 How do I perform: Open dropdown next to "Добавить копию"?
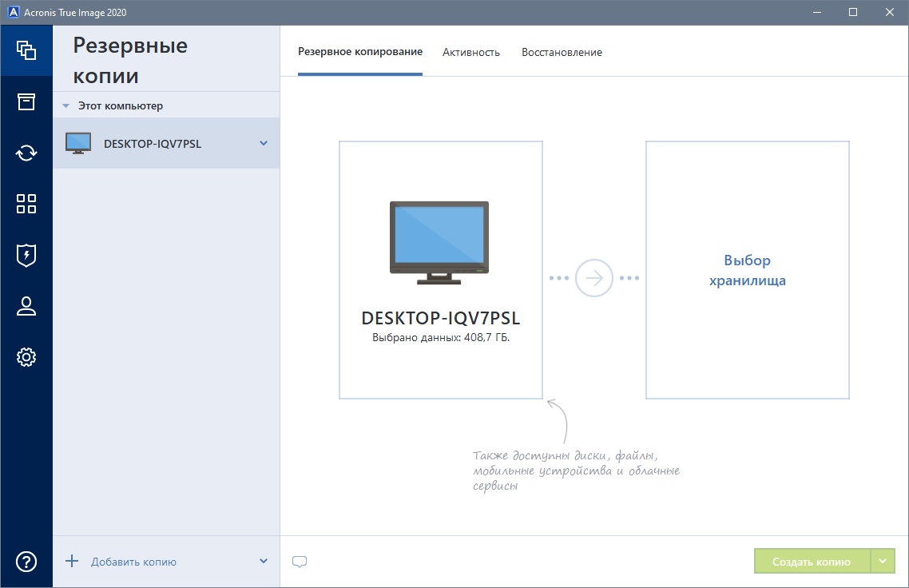pyautogui.click(x=264, y=562)
